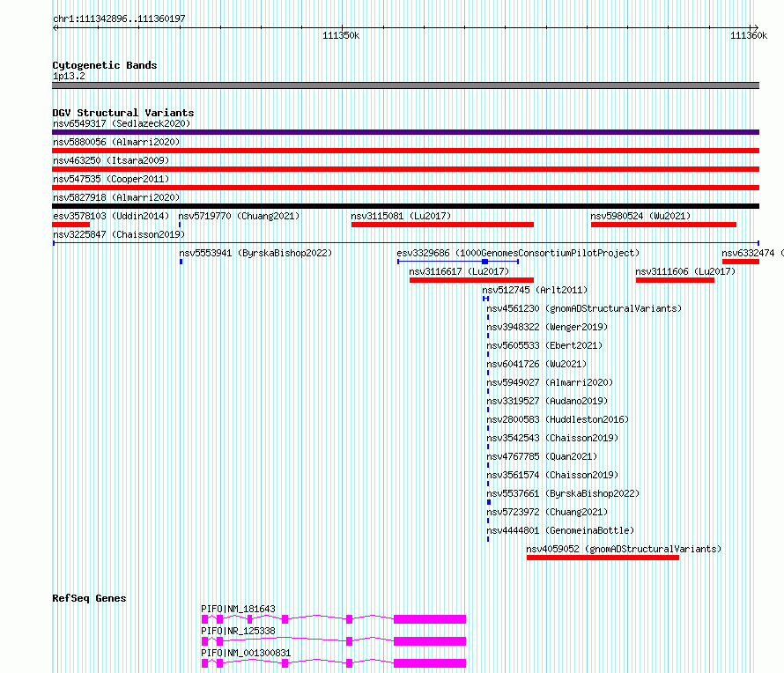Image resolution: width=784 pixels, height=673 pixels.
Task: Click nsv4444801 (GenomeinaBottle) label
Action: click(x=560, y=530)
